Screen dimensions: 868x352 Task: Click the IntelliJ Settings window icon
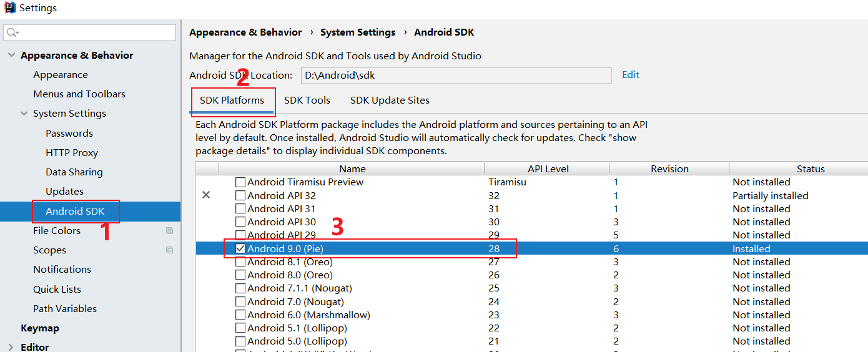pos(9,8)
